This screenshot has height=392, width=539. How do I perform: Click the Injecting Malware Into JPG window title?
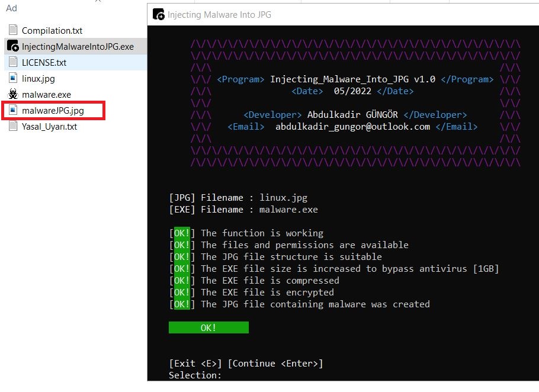(x=219, y=15)
